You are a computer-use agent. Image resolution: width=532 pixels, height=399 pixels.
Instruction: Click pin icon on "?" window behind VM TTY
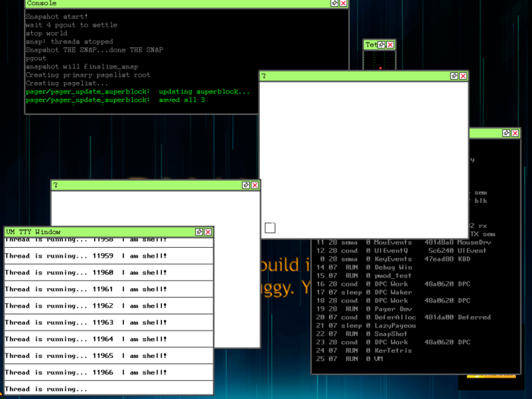click(x=245, y=185)
